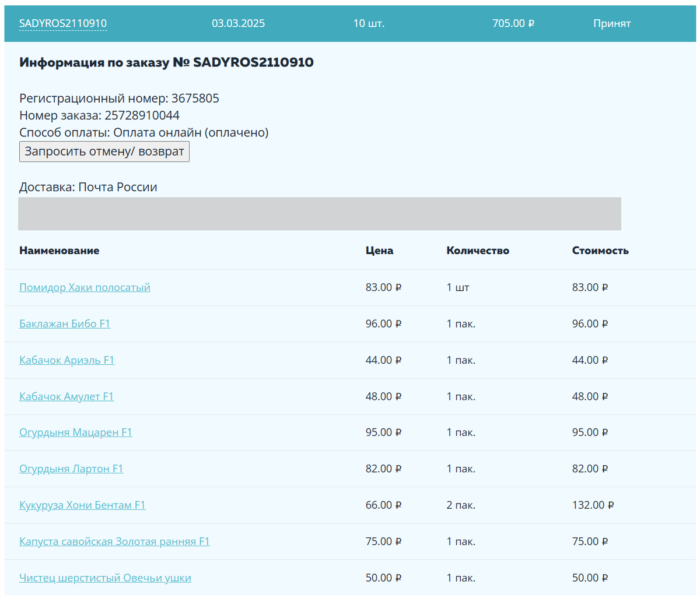Click the Принят order status

point(612,23)
